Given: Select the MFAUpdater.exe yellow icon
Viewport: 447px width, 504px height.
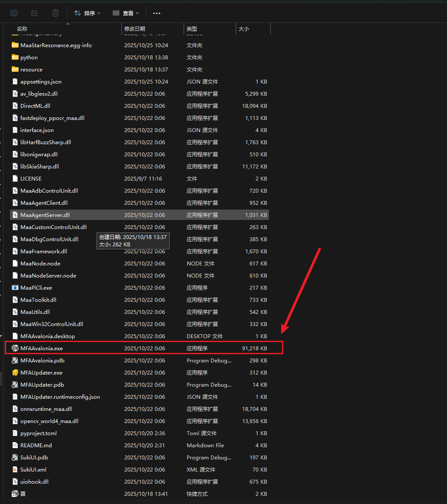Looking at the screenshot, I should click(x=15, y=372).
